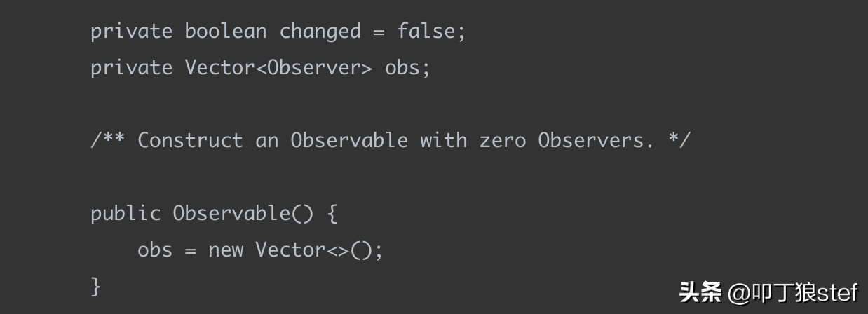This screenshot has width=868, height=314.
Task: Click the '头条 @叩丁狼stef' watermark
Action: 769,292
